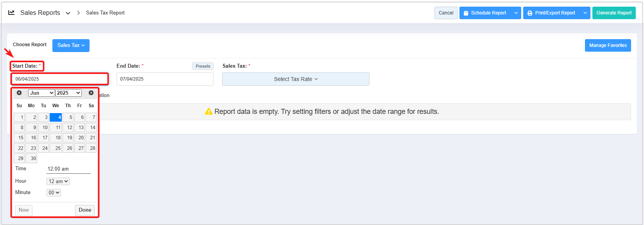This screenshot has width=644, height=225.
Task: Open the Minute dropdown in date picker
Action: [x=54, y=193]
